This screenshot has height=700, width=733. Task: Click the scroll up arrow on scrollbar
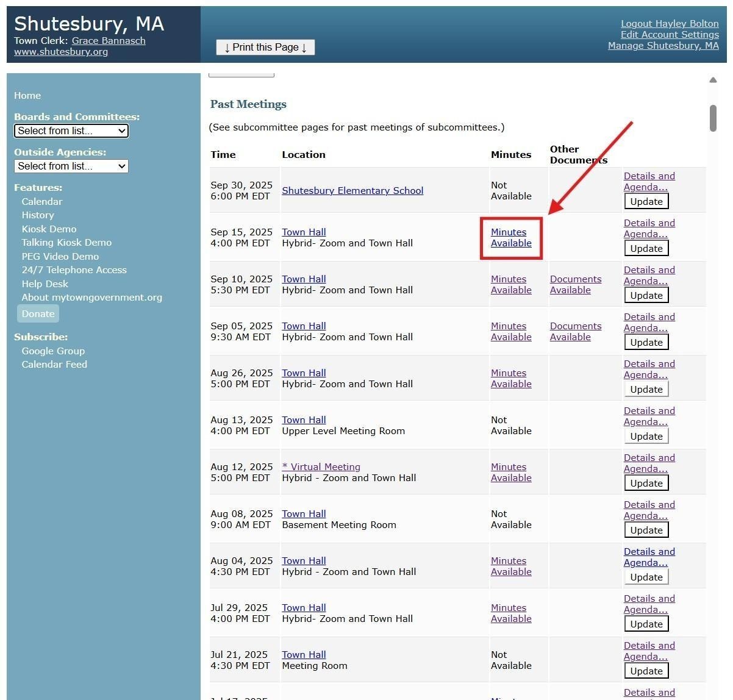click(713, 80)
